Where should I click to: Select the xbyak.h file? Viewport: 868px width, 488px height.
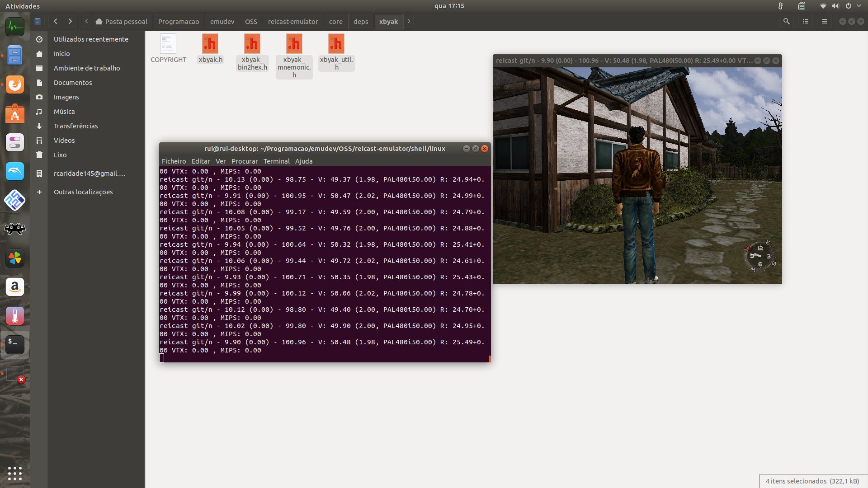point(210,48)
